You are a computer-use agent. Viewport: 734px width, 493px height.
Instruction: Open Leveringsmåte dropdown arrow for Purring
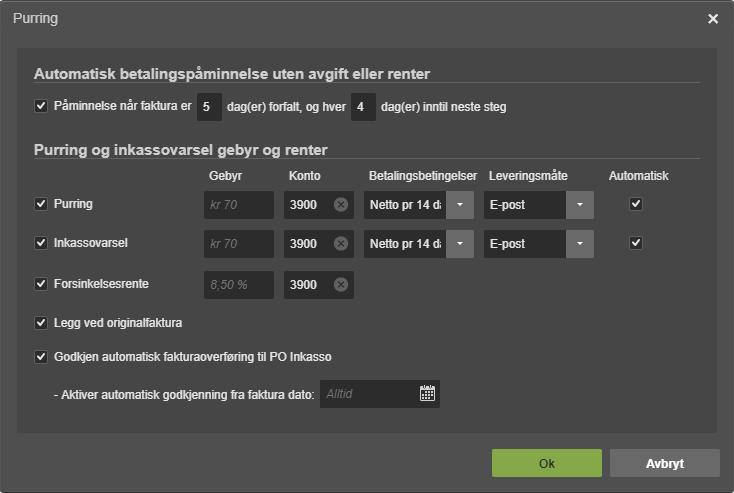[580, 205]
